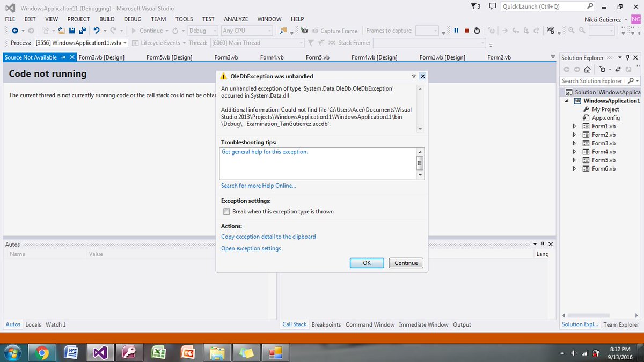Close the Source Not Available tab
The width and height of the screenshot is (644, 362).
pos(72,57)
